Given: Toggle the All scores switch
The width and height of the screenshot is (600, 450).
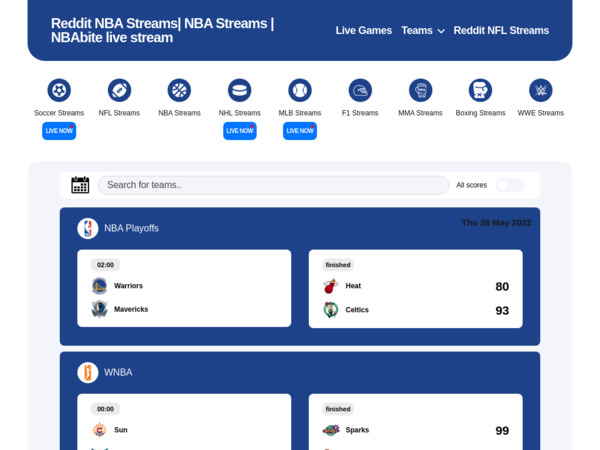Looking at the screenshot, I should click(510, 185).
